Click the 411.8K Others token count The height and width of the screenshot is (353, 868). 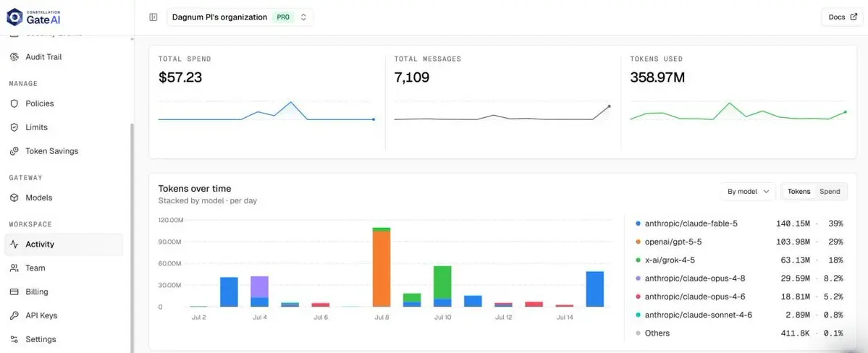(x=795, y=333)
